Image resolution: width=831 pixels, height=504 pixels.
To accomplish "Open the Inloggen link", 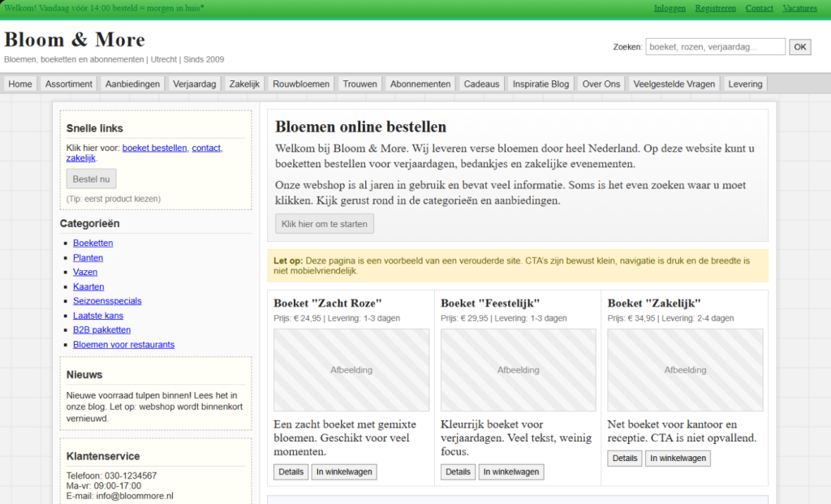I will point(670,8).
